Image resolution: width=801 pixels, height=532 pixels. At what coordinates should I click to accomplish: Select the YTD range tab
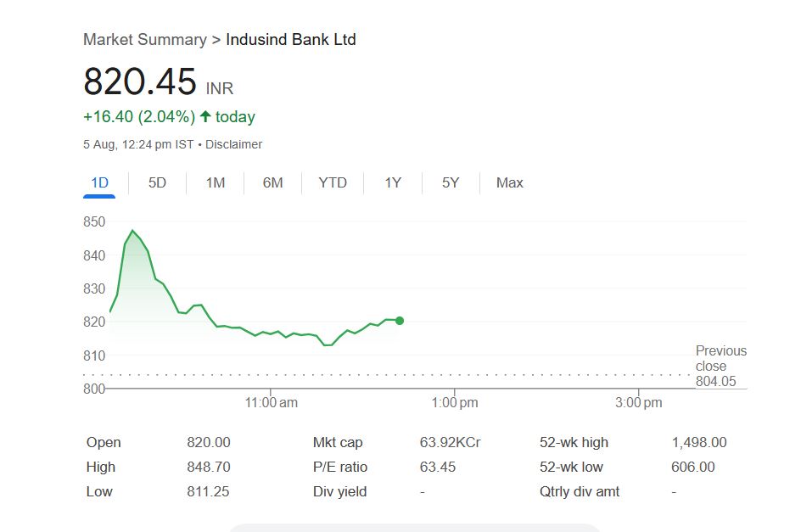[x=333, y=182]
